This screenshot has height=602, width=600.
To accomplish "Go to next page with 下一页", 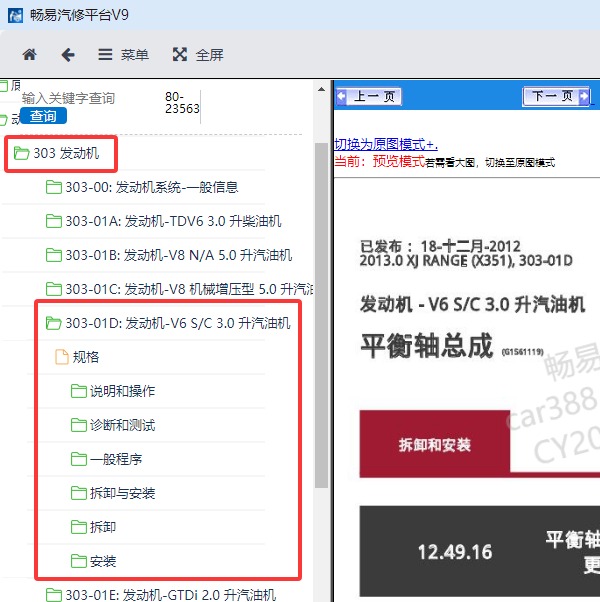I will click(x=556, y=96).
